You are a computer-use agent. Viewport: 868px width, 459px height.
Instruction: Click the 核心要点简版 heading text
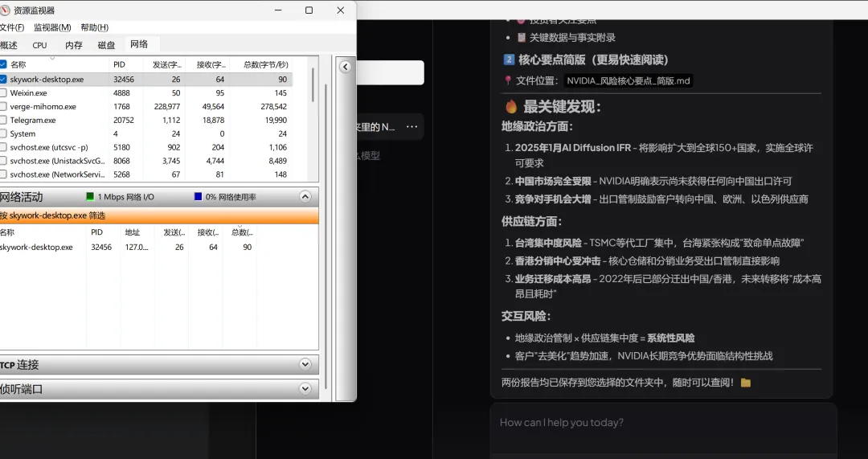coord(593,59)
